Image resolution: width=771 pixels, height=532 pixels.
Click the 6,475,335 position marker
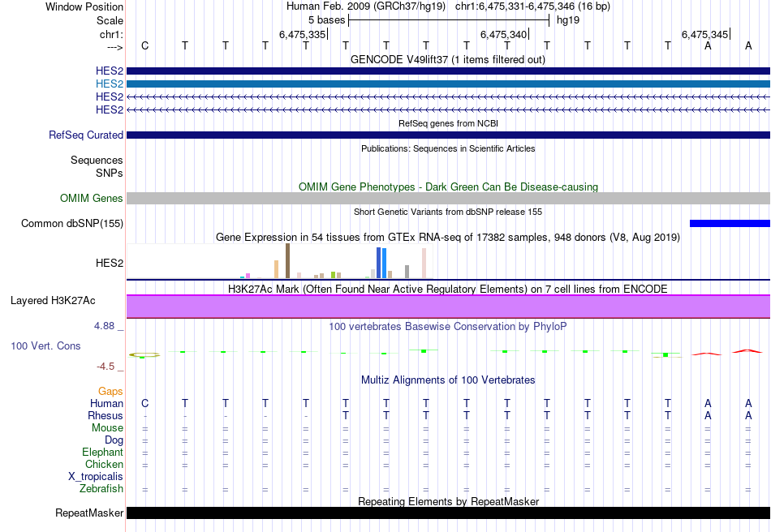[x=303, y=35]
